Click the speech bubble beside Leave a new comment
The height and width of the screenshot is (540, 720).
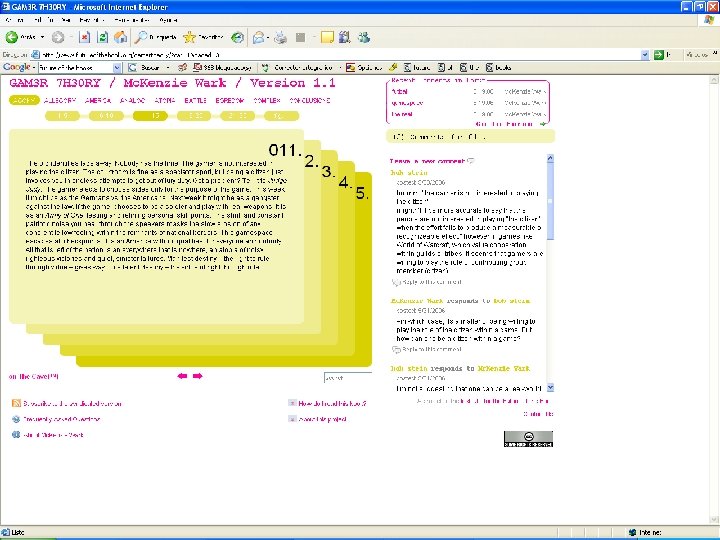[471, 161]
